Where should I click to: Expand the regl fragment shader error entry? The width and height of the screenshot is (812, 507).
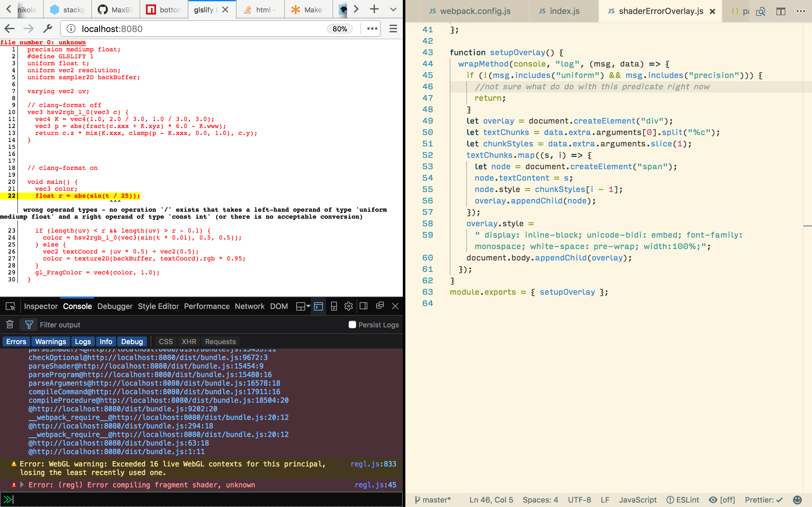click(22, 485)
